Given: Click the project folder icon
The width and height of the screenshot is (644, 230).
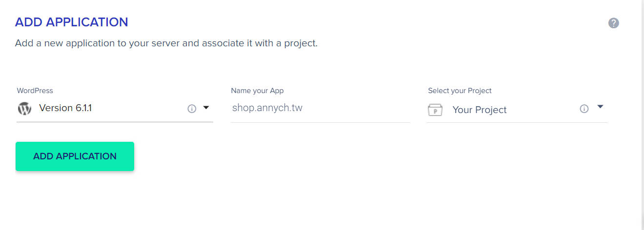Looking at the screenshot, I should click(x=435, y=110).
